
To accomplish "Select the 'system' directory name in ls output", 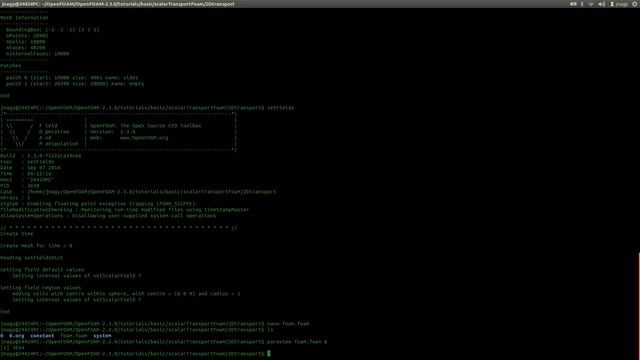I will pos(102,336).
